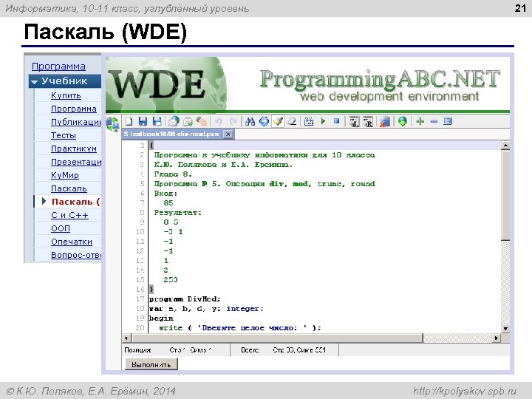Open the Паскаль sidebar link

point(69,188)
